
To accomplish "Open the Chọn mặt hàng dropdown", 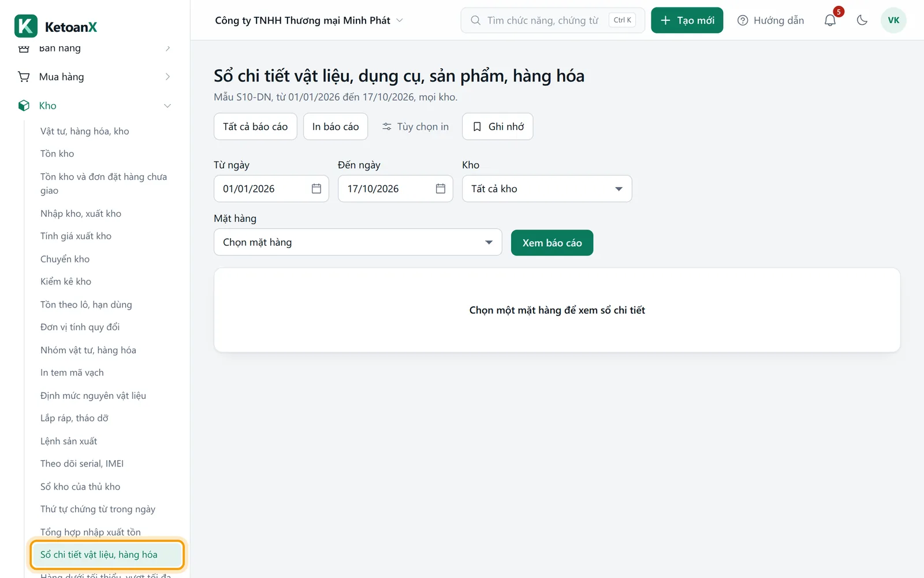I will tap(358, 242).
